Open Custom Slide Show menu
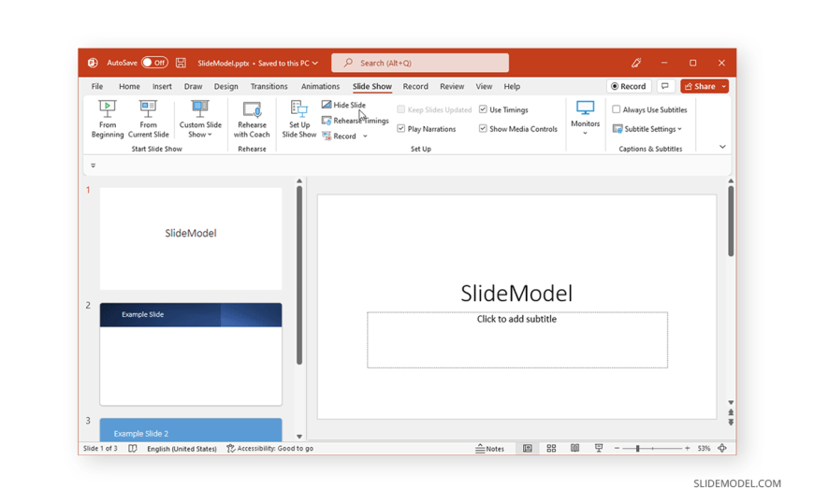Screen dimensions: 814x504 tap(200, 120)
